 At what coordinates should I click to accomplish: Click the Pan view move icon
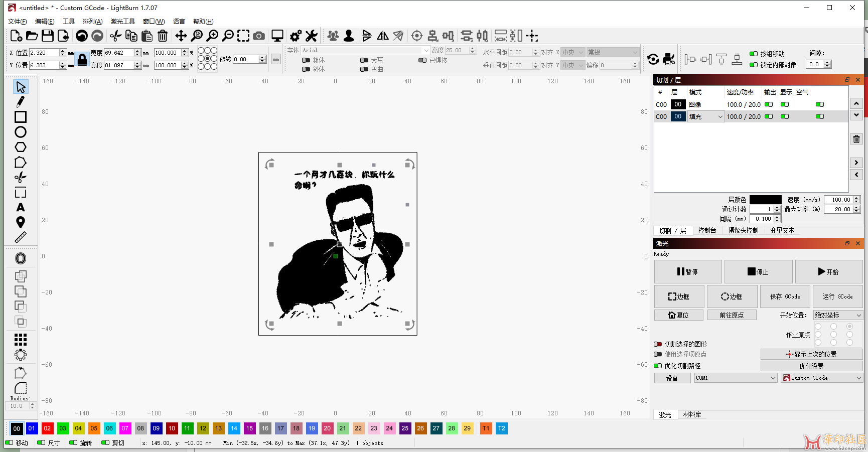click(181, 36)
